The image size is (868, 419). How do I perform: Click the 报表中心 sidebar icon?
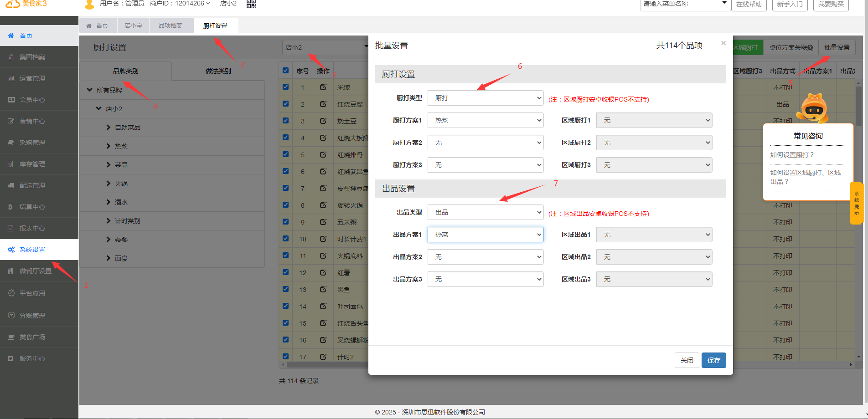[11, 228]
